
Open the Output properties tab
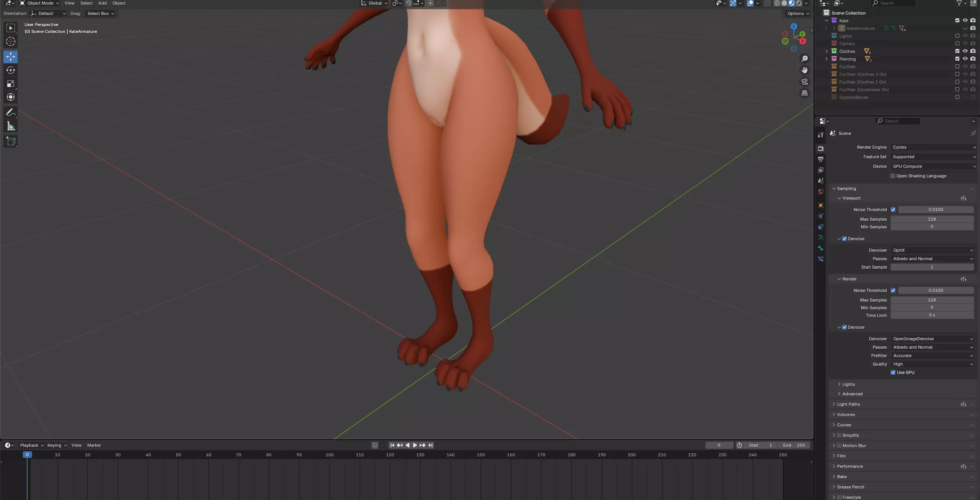coord(821,159)
